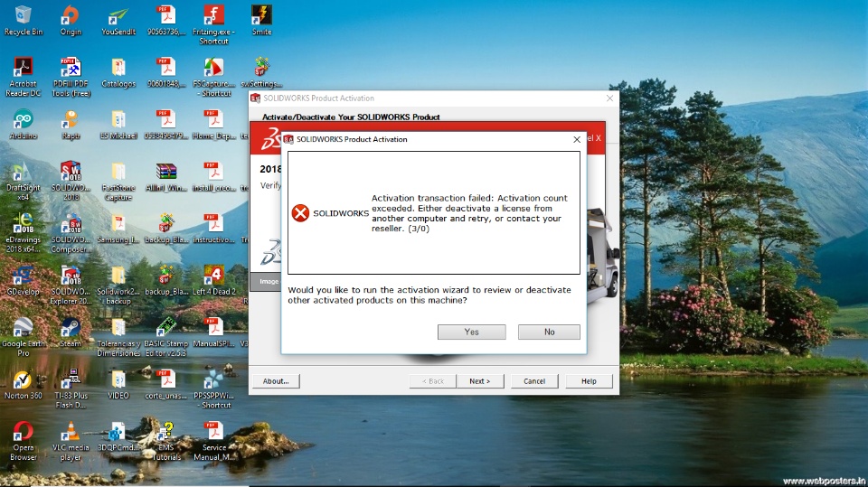Click Yes to run activation wizard

(x=472, y=332)
